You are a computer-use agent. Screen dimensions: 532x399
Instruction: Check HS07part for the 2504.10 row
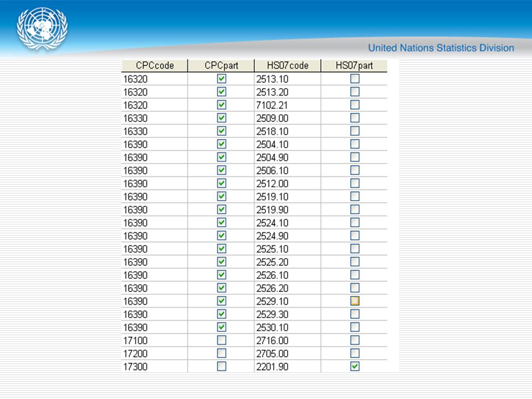click(x=355, y=144)
